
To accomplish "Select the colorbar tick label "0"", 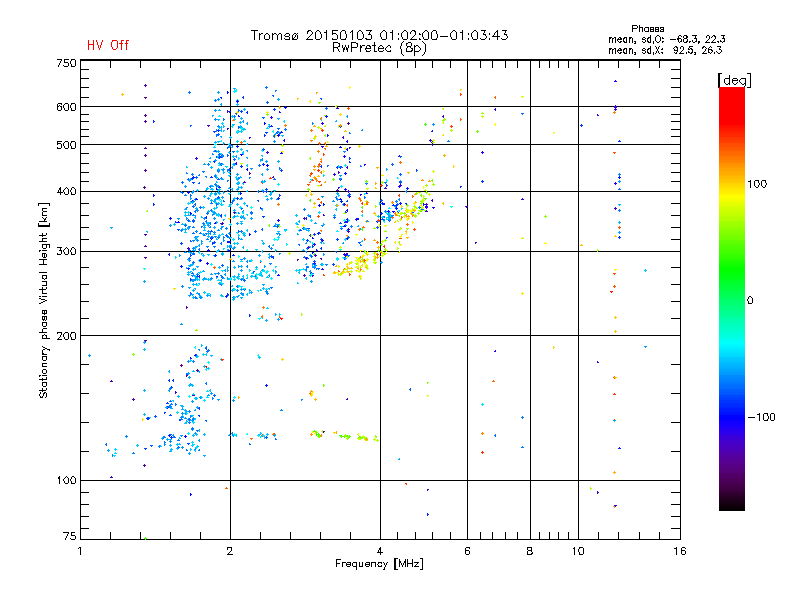I will click(750, 300).
